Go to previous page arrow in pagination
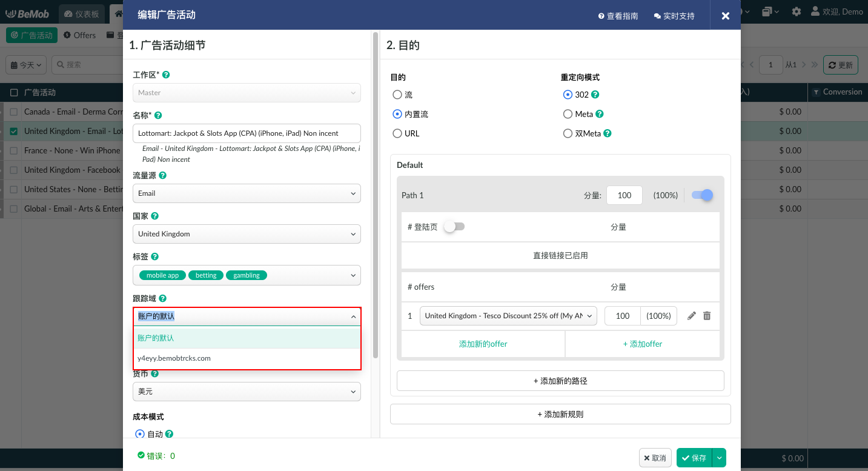 pos(751,64)
